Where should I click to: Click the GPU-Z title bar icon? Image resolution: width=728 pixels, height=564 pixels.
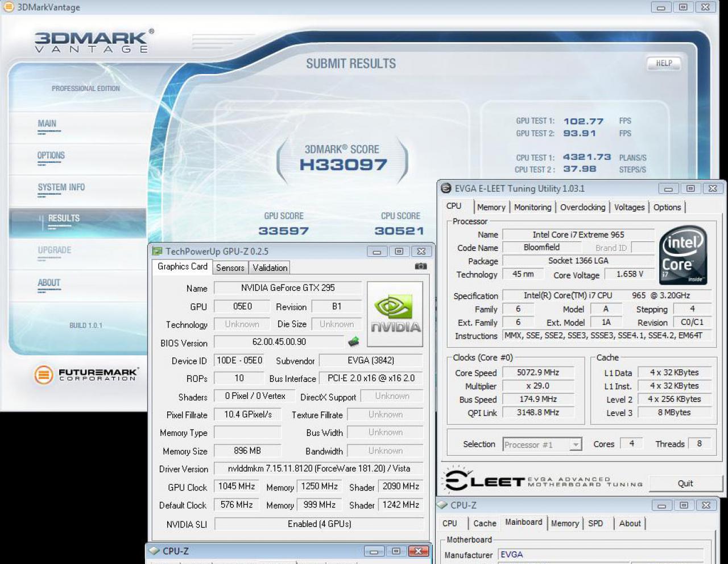(158, 251)
